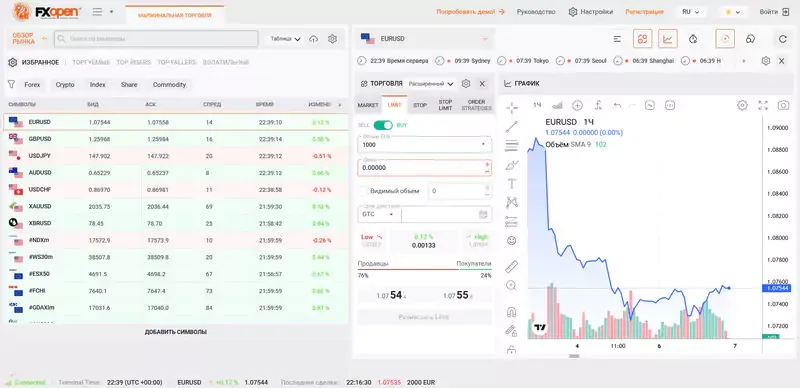Check the Видимый объем checkbox
Image resolution: width=800 pixels, height=388 pixels.
pyautogui.click(x=362, y=191)
